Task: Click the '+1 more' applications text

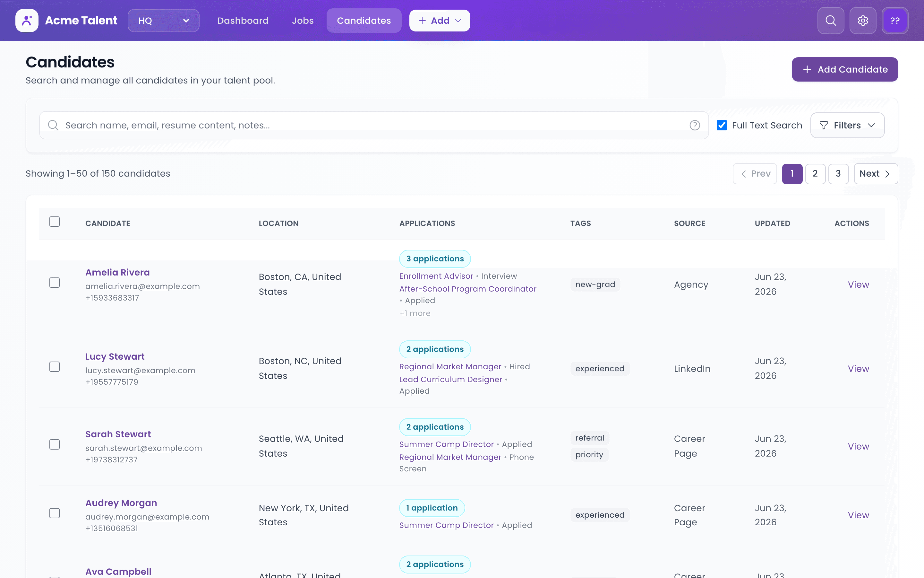Action: (415, 313)
